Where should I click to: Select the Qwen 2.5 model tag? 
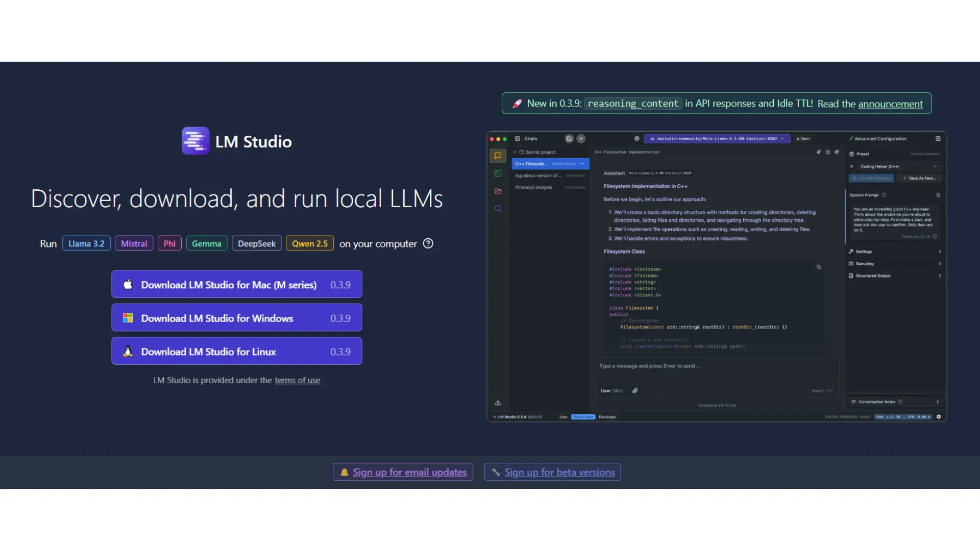coord(310,243)
